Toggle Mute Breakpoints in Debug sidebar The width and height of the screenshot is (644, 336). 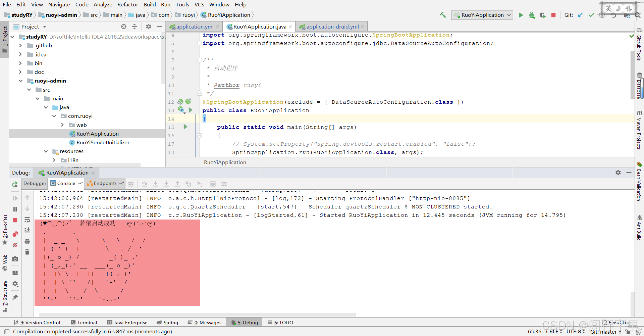(x=15, y=245)
